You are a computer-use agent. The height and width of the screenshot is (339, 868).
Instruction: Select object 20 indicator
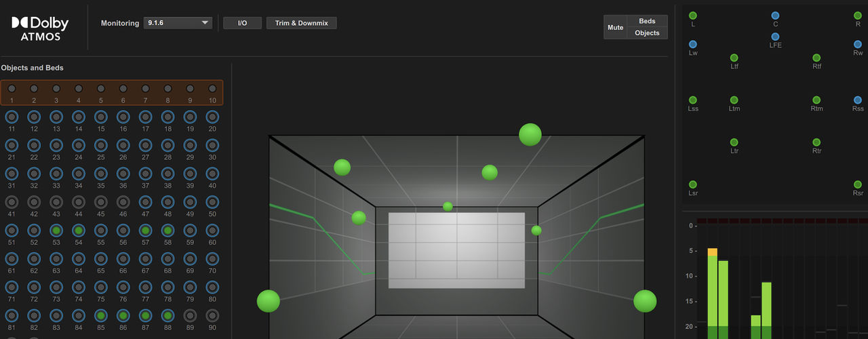pyautogui.click(x=212, y=117)
